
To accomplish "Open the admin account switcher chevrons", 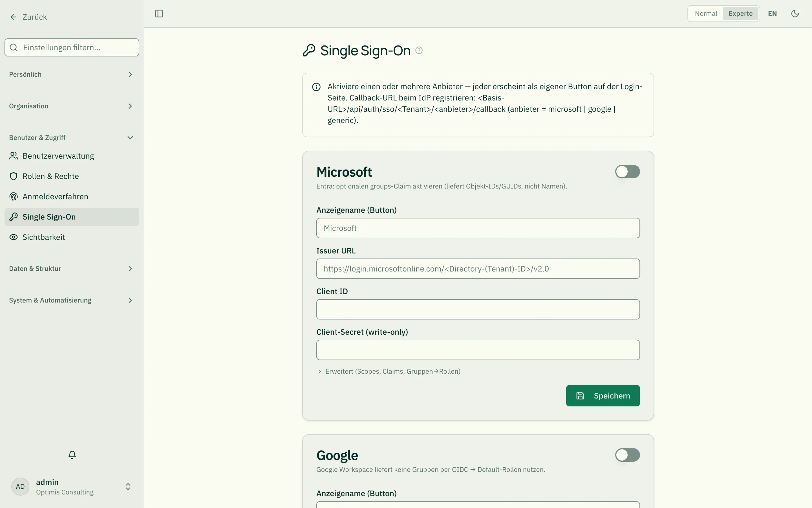I will [128, 487].
